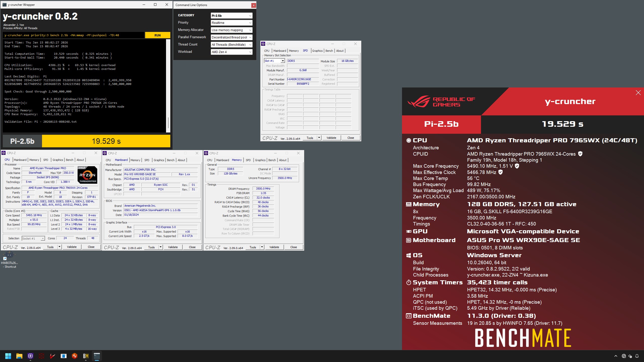Close Command Line Options with red X

coord(254,5)
